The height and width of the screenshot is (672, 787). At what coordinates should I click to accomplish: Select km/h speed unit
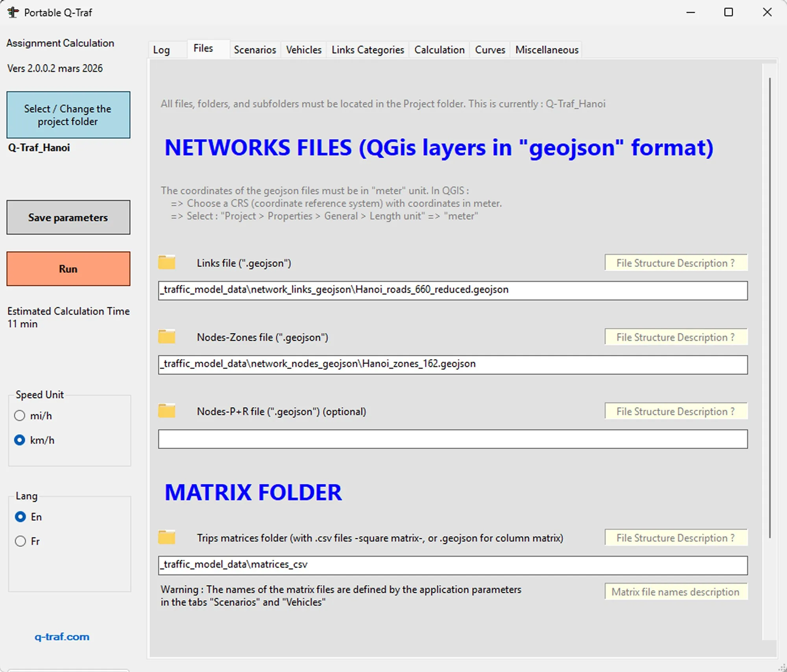click(x=20, y=440)
